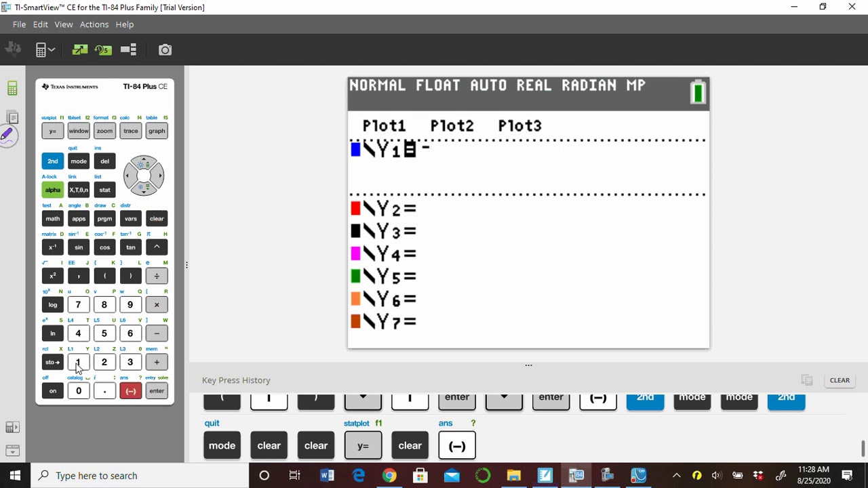This screenshot has width=868, height=488.
Task: Open the key press history toolbar icon with 5
Action: coord(103,49)
